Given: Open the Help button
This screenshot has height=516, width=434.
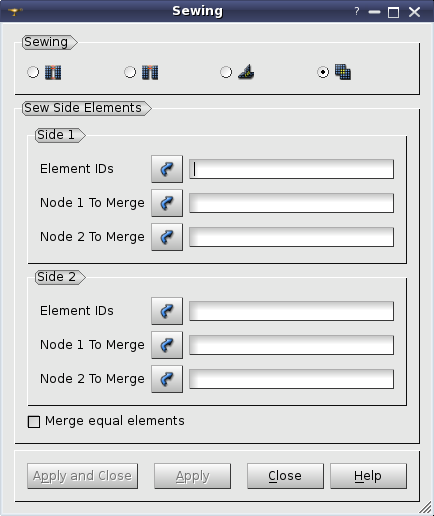Looking at the screenshot, I should 368,476.
